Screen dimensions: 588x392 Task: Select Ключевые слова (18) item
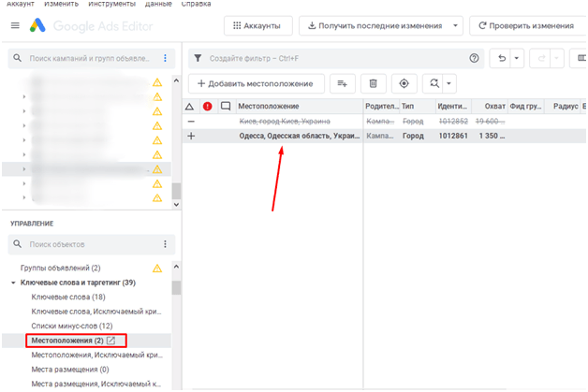pos(68,298)
